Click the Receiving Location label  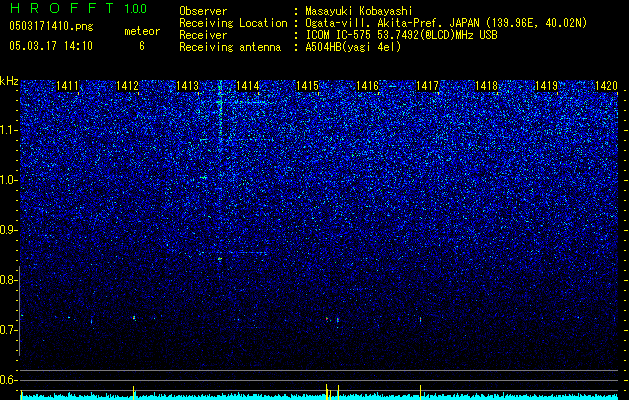click(233, 23)
